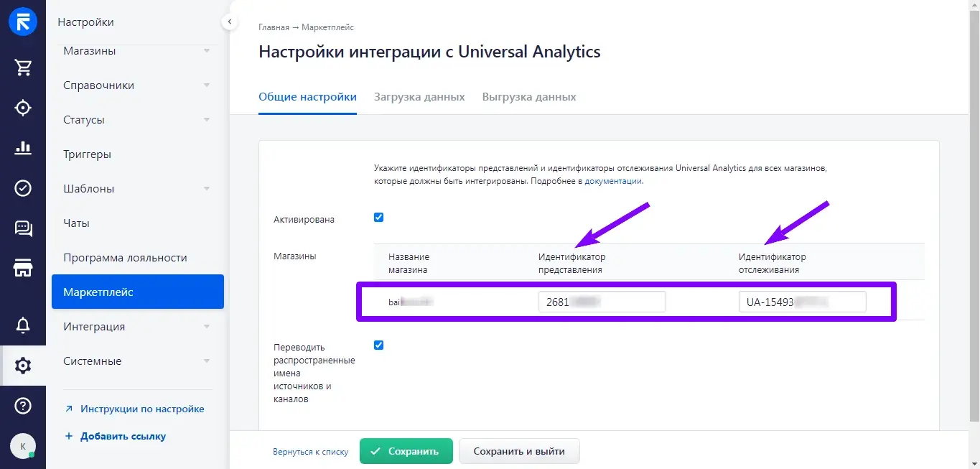The width and height of the screenshot is (980, 469).
Task: Switch to the Загрузка данных tab
Action: pyautogui.click(x=419, y=97)
